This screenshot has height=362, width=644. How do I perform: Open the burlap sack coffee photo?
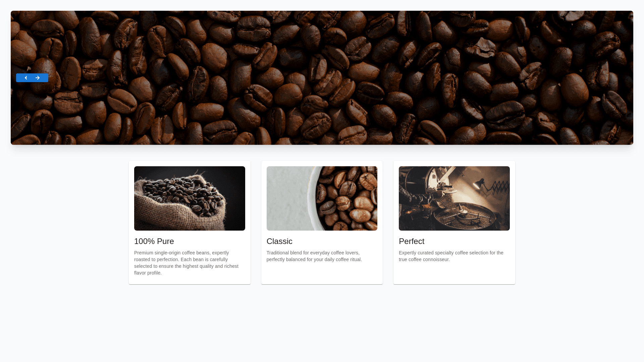point(190,198)
